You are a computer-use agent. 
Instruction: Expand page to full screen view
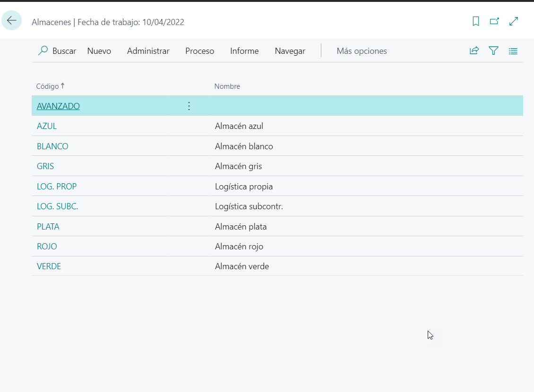click(x=514, y=21)
